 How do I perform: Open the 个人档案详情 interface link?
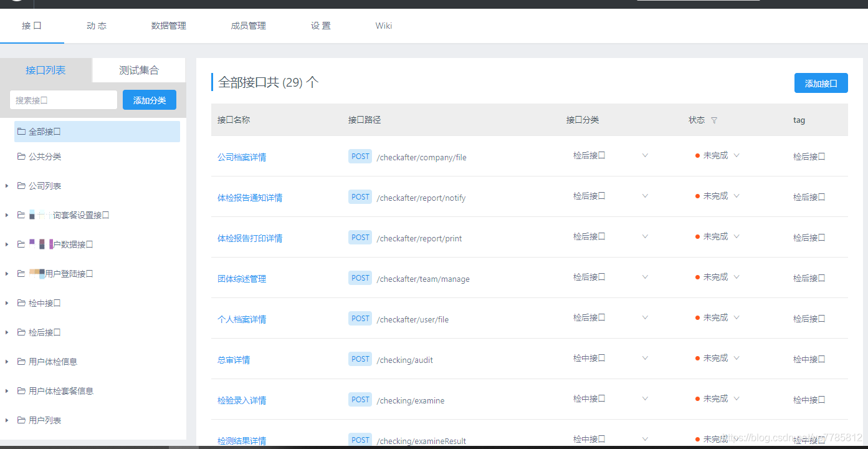pyautogui.click(x=242, y=319)
